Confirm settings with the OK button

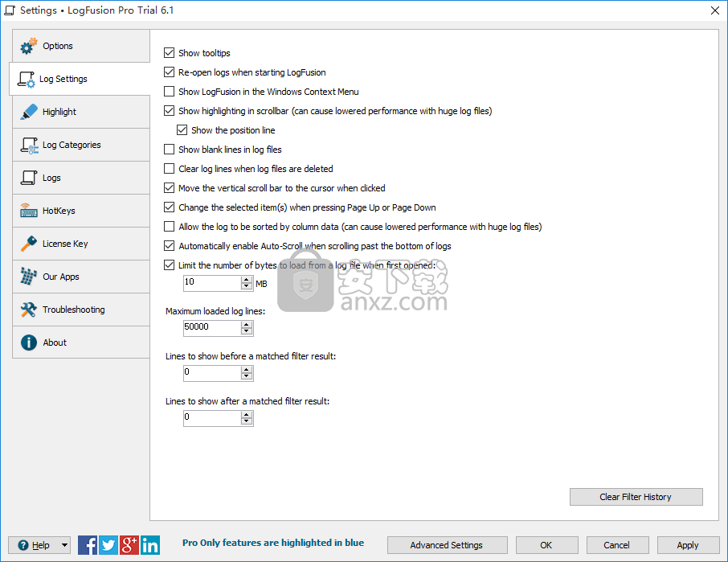547,545
